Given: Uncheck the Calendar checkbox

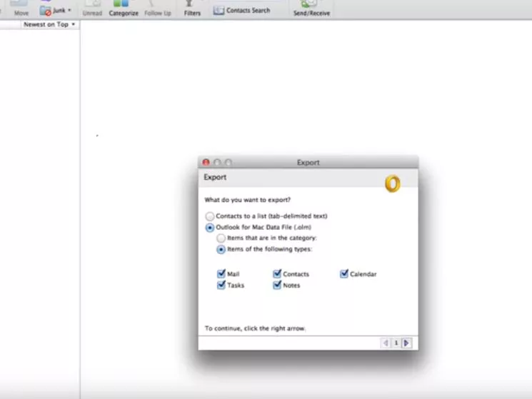Looking at the screenshot, I should pos(344,273).
